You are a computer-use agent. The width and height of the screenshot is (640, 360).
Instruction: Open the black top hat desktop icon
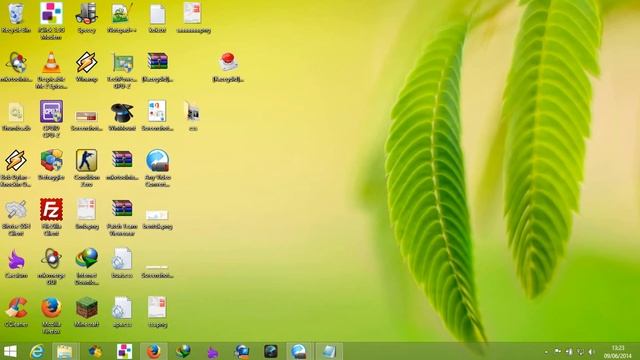[x=122, y=116]
